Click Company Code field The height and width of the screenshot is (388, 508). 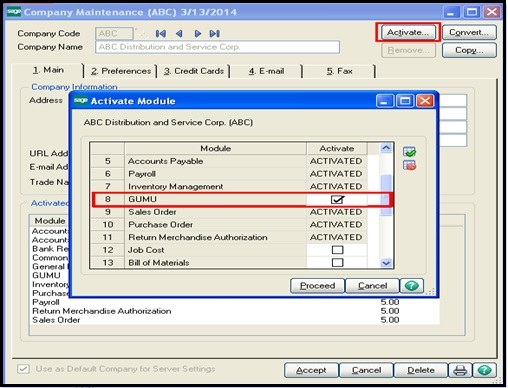(x=114, y=33)
